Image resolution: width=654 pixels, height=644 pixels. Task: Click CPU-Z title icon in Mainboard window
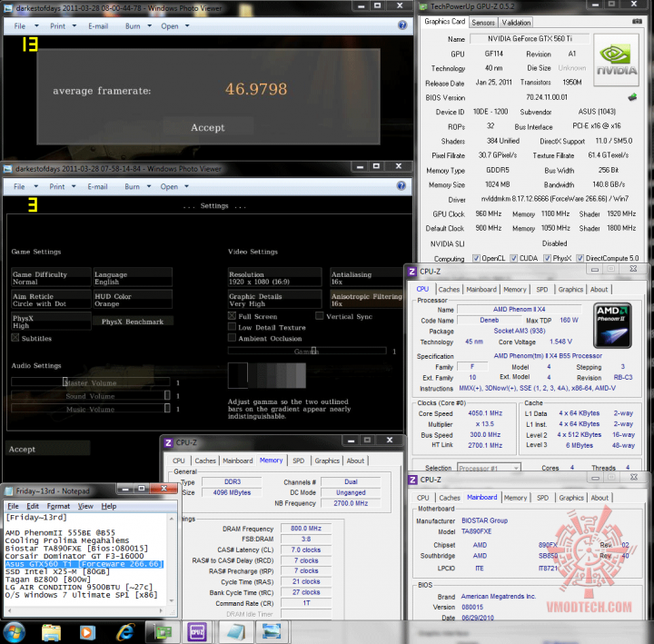(412, 480)
